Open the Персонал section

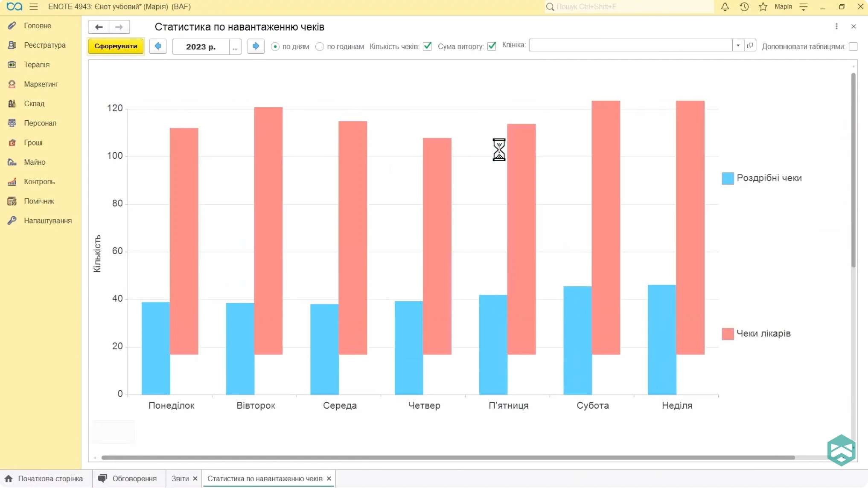pyautogui.click(x=40, y=123)
